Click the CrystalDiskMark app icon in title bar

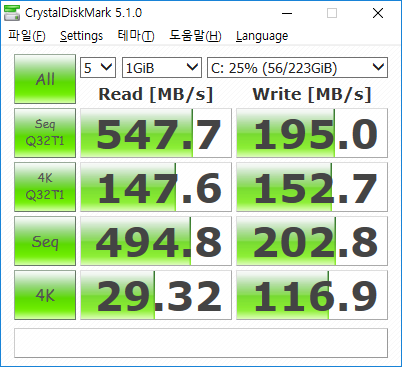[x=12, y=13]
